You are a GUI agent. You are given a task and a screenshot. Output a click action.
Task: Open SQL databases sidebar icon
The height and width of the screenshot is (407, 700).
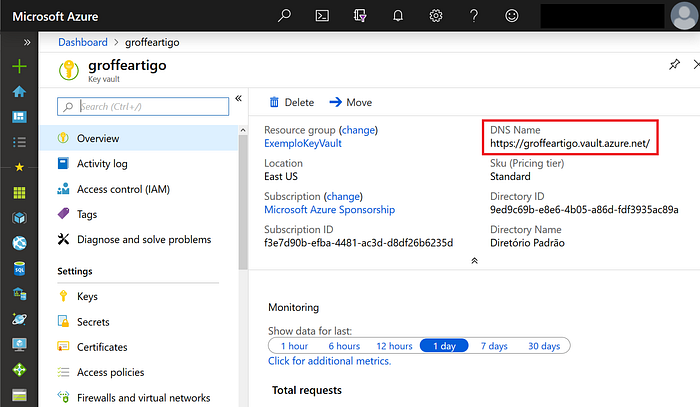pos(19,269)
